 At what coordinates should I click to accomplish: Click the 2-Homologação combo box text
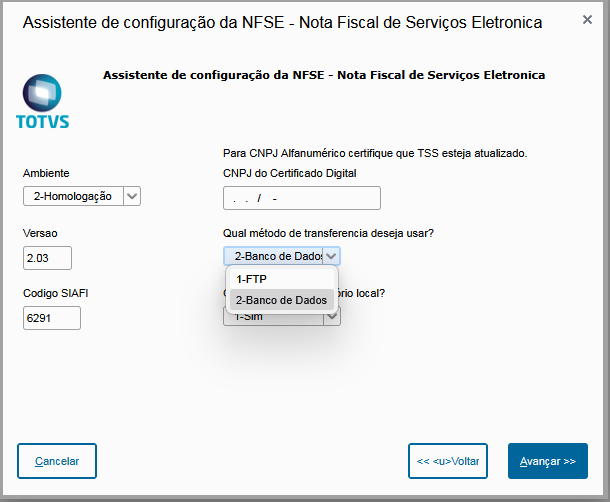click(x=73, y=196)
